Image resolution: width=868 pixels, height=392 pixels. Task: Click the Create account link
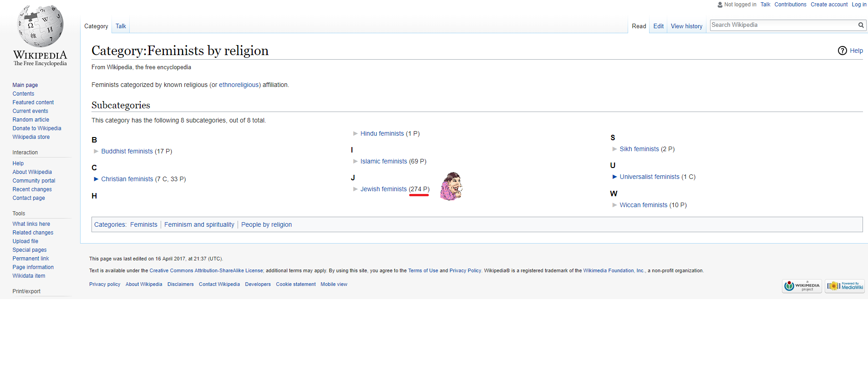click(829, 5)
